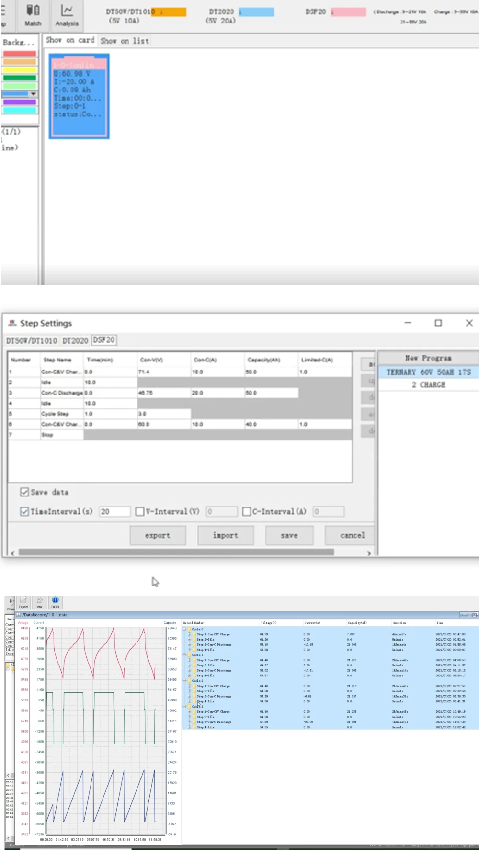Expand Step:3-Con-C Discharge under Cycle:0
This screenshot has width=479, height=868.
pos(189,644)
